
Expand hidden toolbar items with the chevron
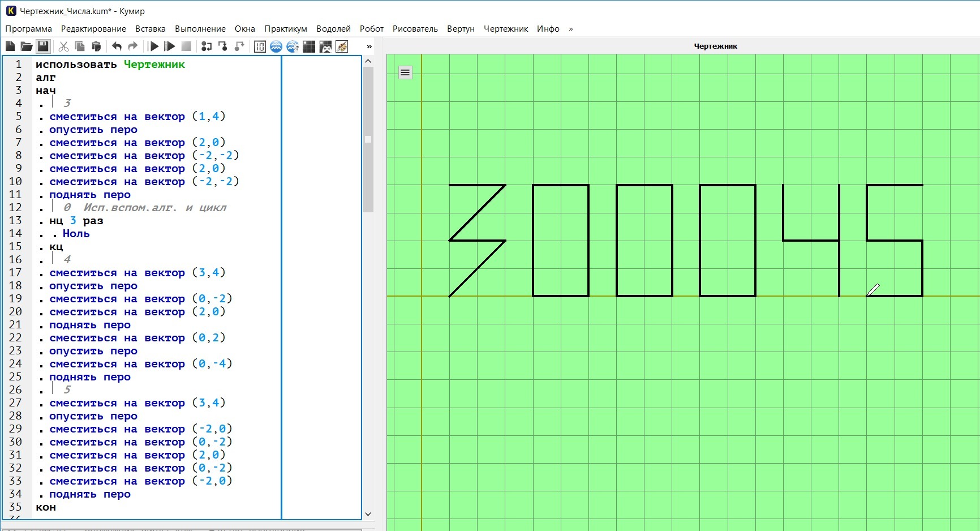tap(369, 46)
